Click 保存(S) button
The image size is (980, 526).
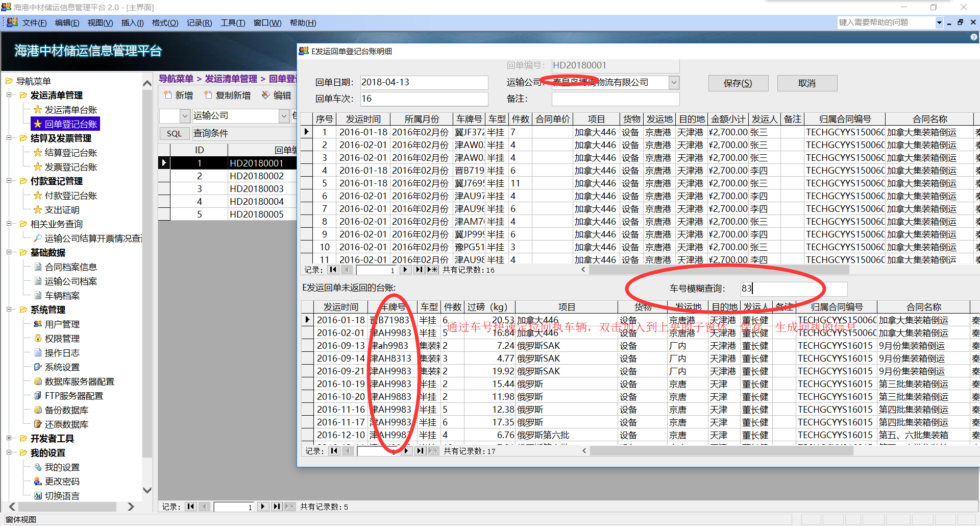pyautogui.click(x=738, y=83)
